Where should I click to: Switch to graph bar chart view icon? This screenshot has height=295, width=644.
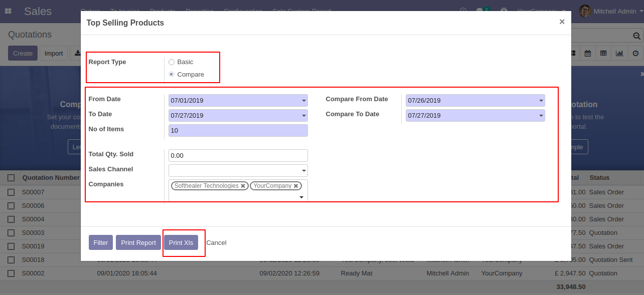[x=619, y=53]
